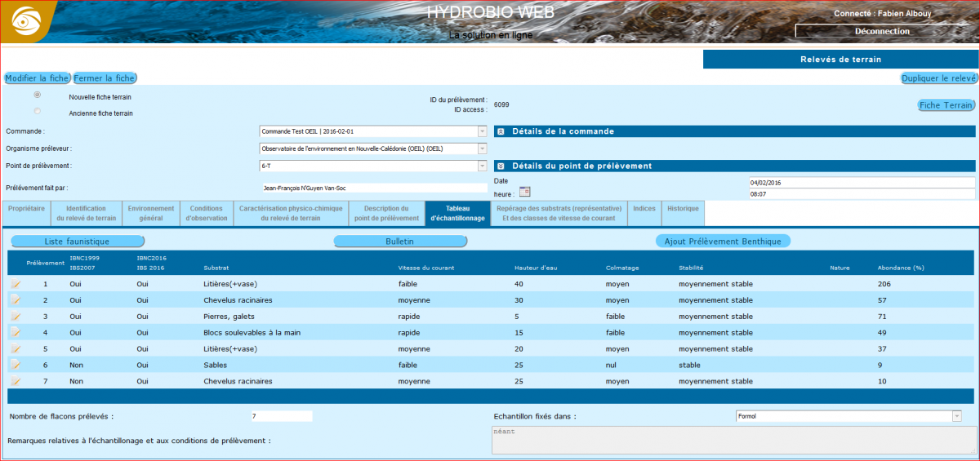Open the Organisme préleveur dropdown
The width and height of the screenshot is (980, 461).
pos(482,148)
